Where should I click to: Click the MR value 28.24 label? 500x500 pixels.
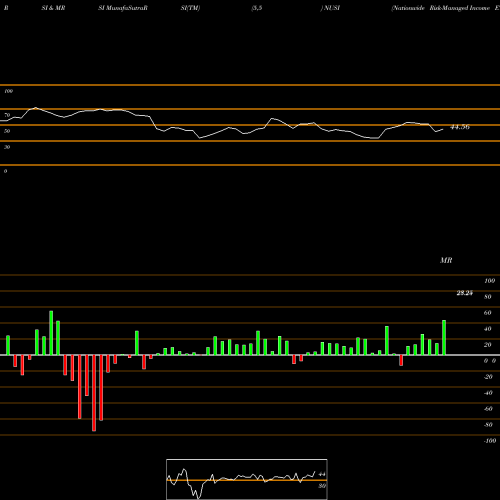tap(464, 293)
